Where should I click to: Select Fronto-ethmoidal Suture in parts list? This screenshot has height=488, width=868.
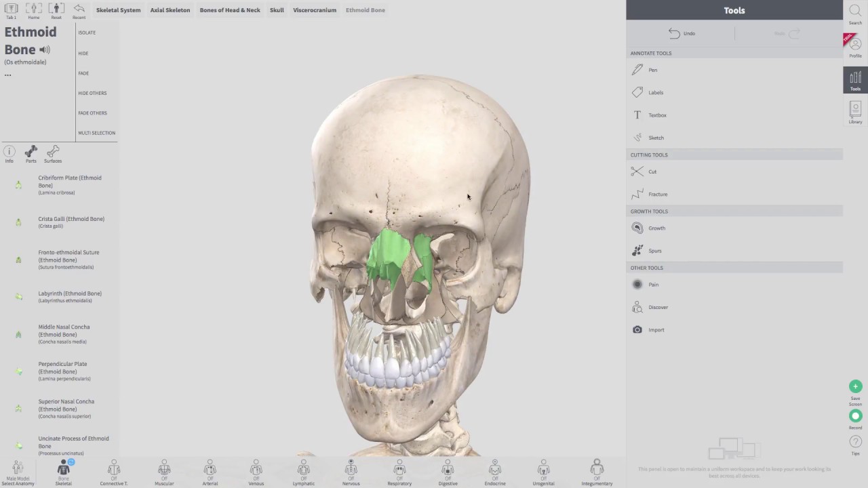60,260
